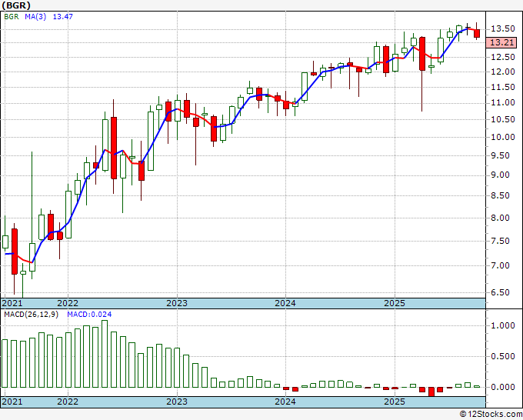
Task: Click the tallest green MACD histogram bar
Action: (x=105, y=354)
